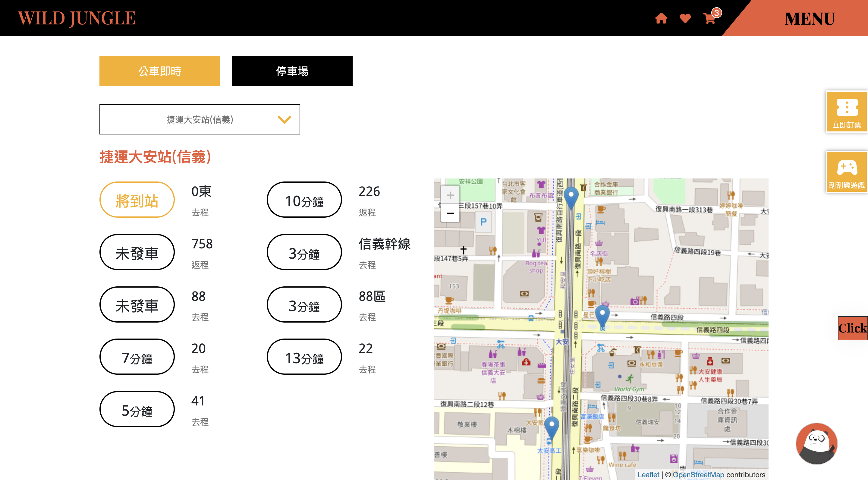Click the 將到站 status for route 0東

137,200
